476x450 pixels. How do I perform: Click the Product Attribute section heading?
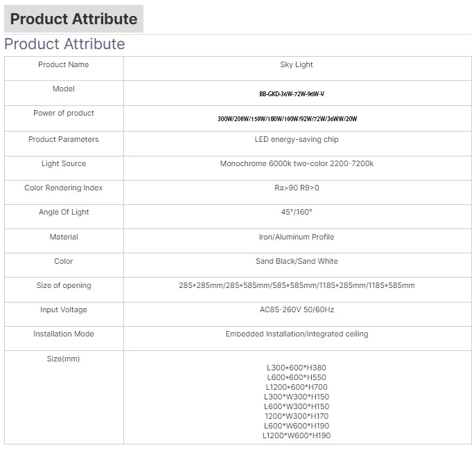point(64,44)
